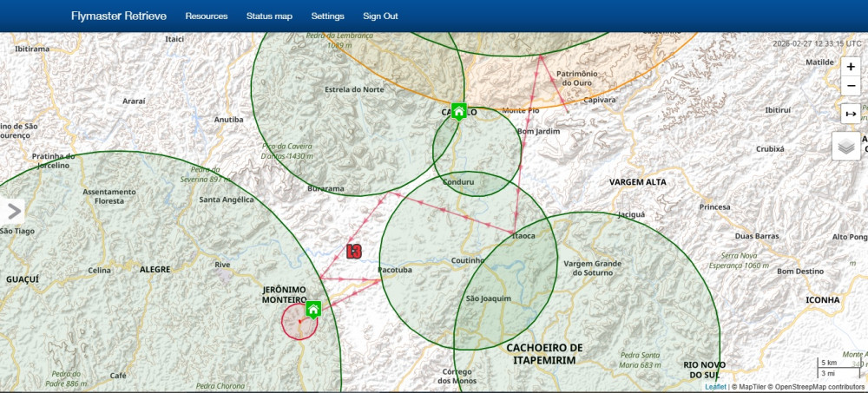Click the Pacotuba turnpoint on the route
The height and width of the screenshot is (393, 868).
tap(379, 278)
